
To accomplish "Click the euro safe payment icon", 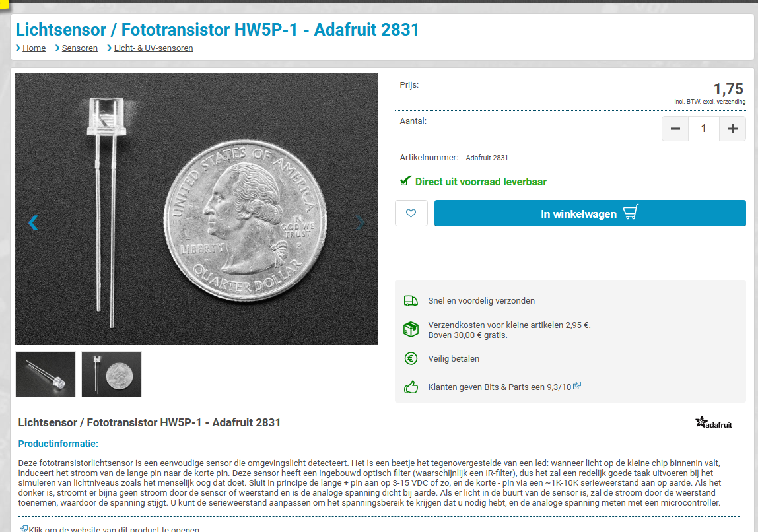I will click(411, 358).
